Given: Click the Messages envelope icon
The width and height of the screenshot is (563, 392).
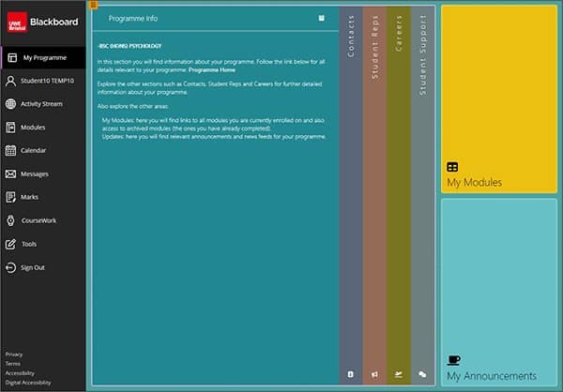Looking at the screenshot, I should 10,174.
